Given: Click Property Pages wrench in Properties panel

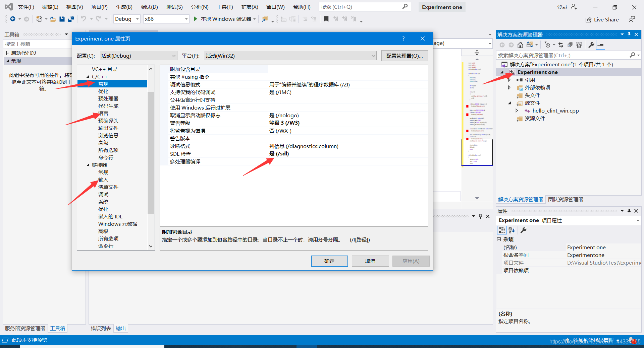Looking at the screenshot, I should [523, 230].
